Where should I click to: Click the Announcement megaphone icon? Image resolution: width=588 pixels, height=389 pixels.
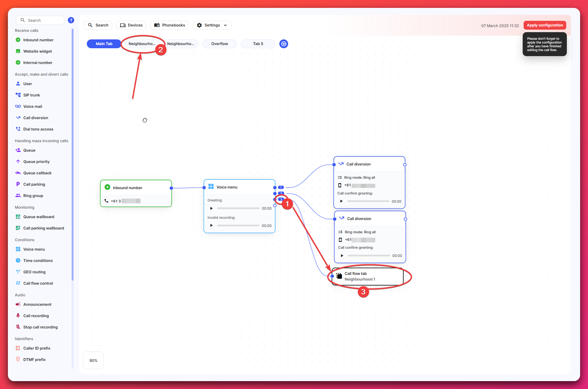point(18,305)
